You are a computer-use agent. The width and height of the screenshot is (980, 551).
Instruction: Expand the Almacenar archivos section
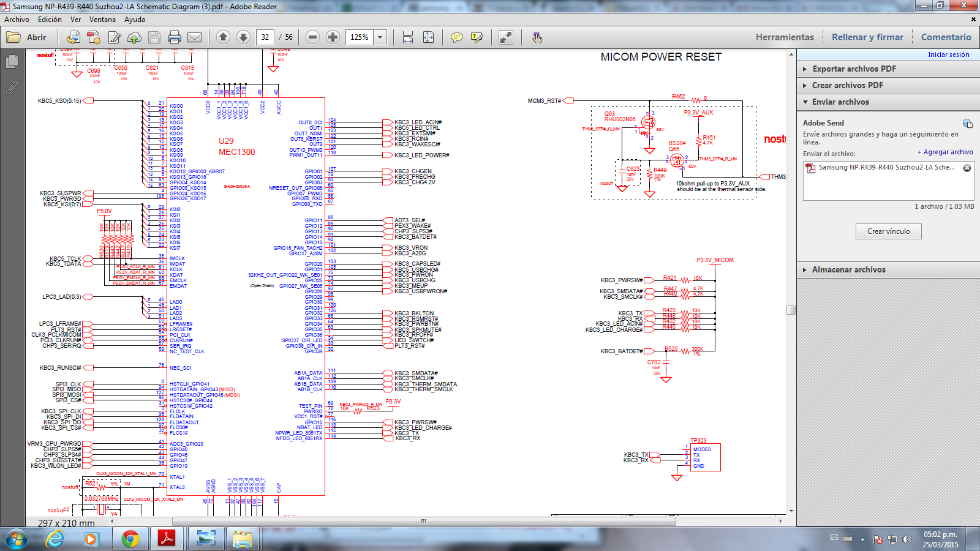(848, 269)
